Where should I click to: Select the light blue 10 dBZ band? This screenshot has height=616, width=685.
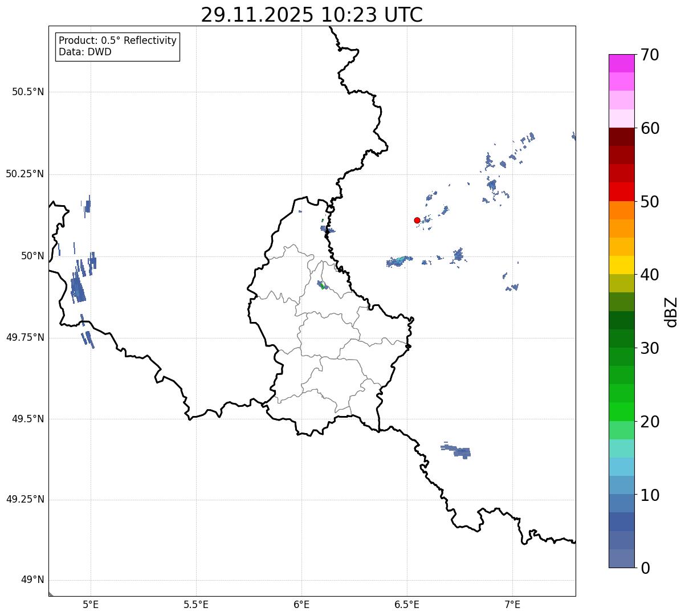621,485
